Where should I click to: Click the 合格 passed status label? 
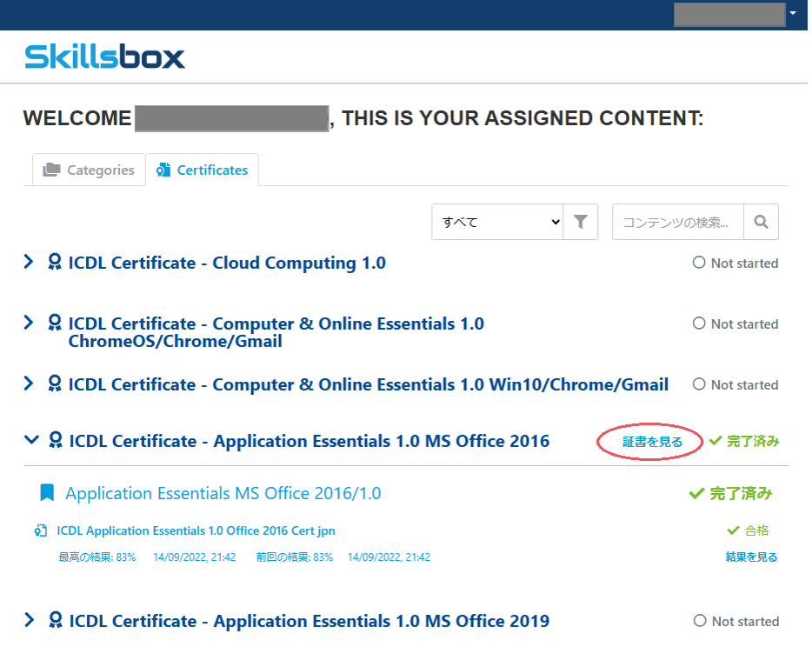749,530
